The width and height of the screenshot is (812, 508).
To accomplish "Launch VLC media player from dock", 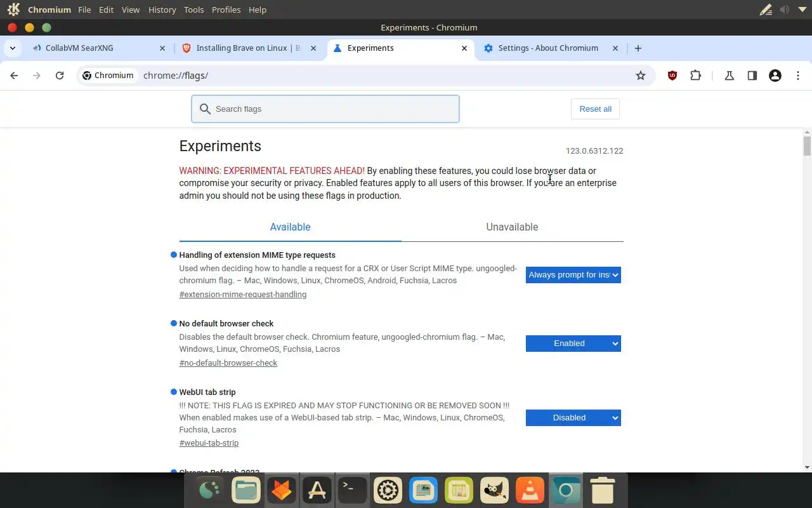I will 530,491.
